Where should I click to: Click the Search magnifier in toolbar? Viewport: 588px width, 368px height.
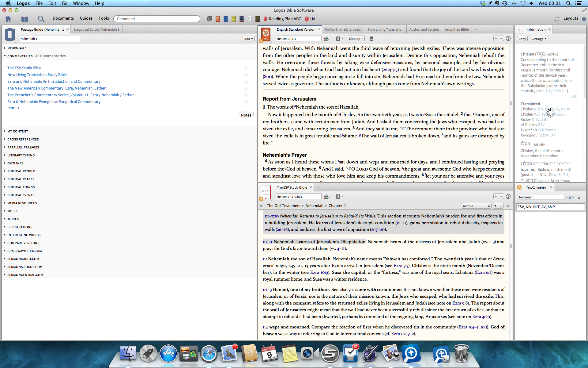(x=41, y=19)
